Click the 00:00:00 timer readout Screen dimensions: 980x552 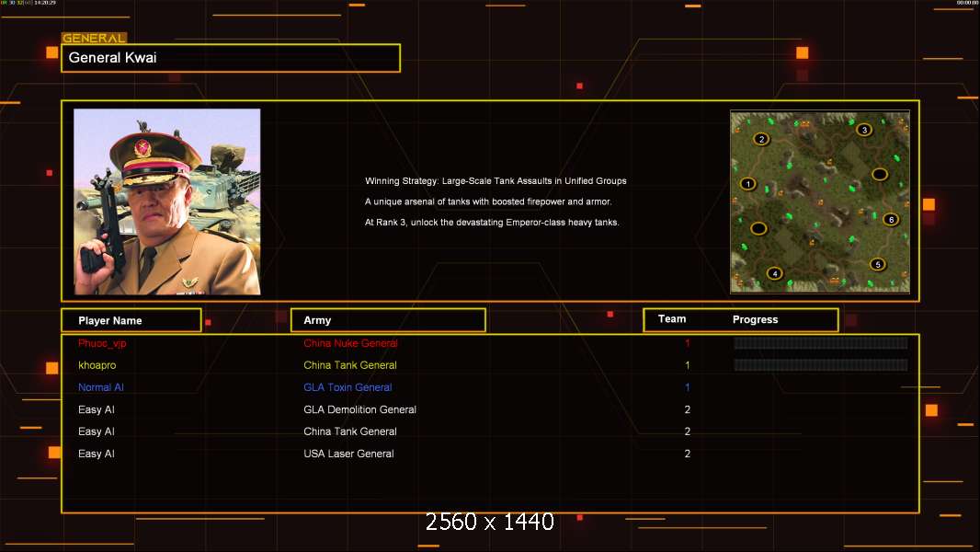[x=966, y=3]
